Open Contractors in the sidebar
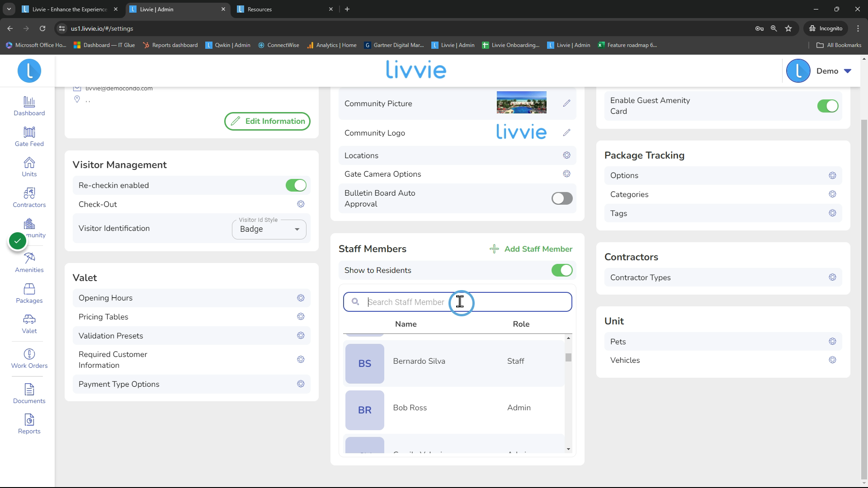The height and width of the screenshot is (488, 868). click(x=29, y=198)
